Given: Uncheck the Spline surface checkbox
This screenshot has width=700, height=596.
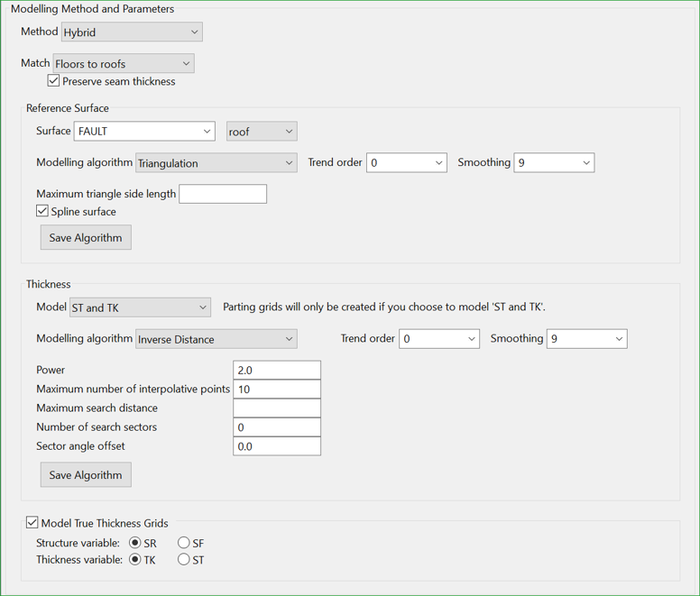Looking at the screenshot, I should [x=42, y=211].
